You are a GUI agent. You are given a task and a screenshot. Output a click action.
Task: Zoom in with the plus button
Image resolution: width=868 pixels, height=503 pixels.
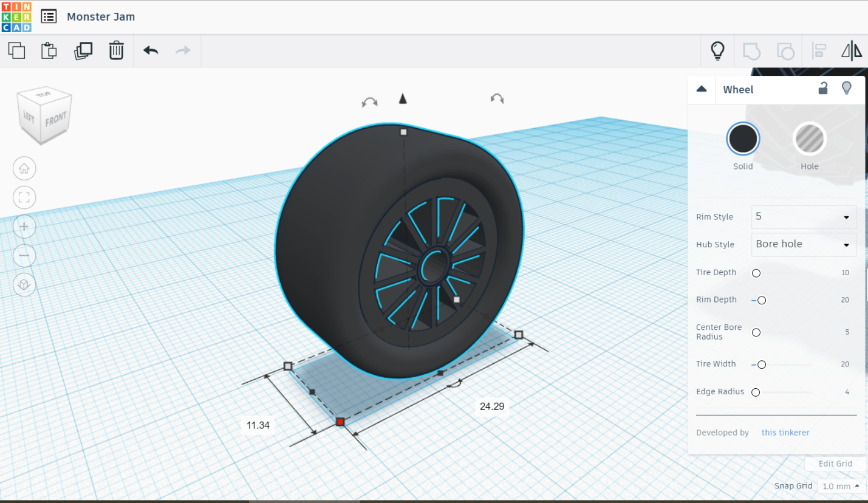[24, 227]
